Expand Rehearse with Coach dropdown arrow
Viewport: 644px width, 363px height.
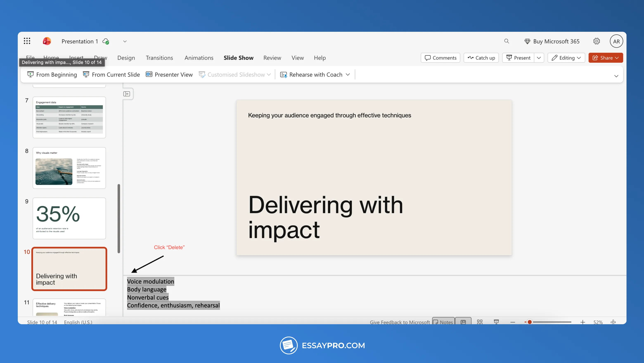click(348, 74)
